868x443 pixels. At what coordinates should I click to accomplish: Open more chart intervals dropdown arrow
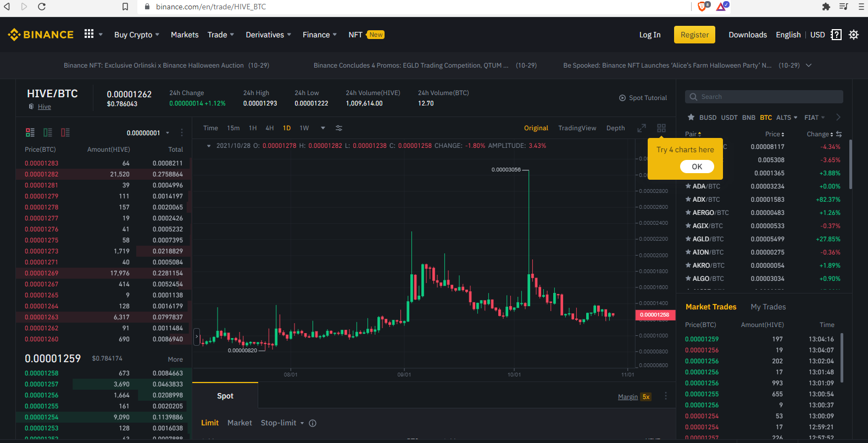(x=323, y=128)
